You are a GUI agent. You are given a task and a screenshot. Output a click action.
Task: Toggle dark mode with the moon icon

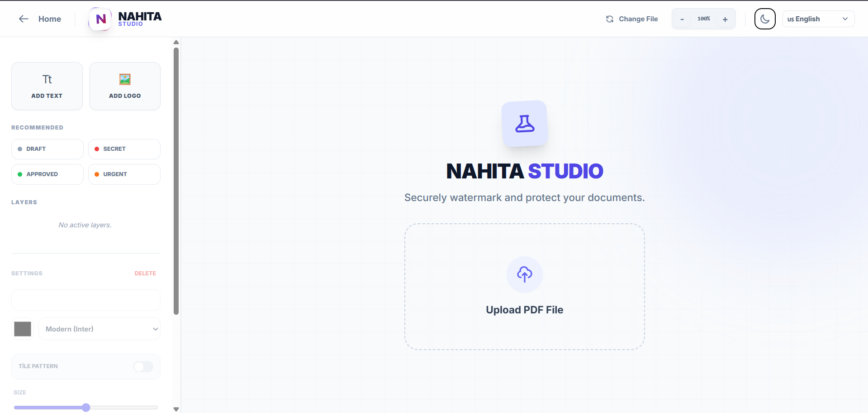point(764,19)
